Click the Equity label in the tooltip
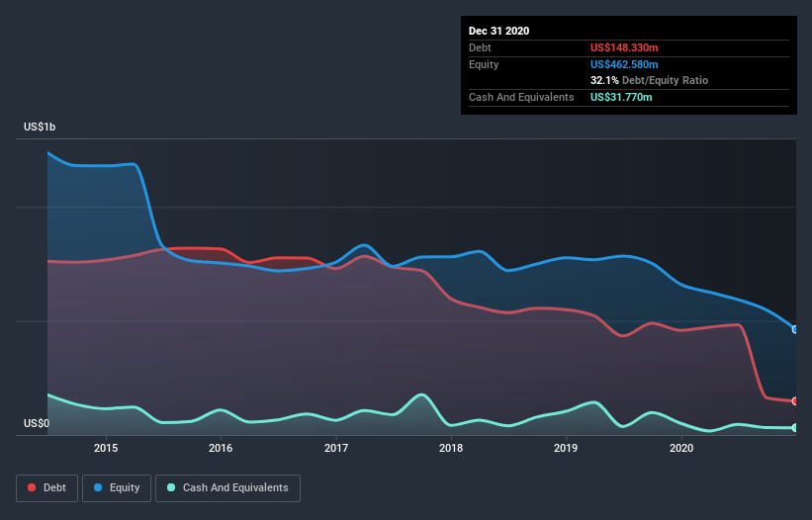812x520 pixels. pyautogui.click(x=484, y=64)
